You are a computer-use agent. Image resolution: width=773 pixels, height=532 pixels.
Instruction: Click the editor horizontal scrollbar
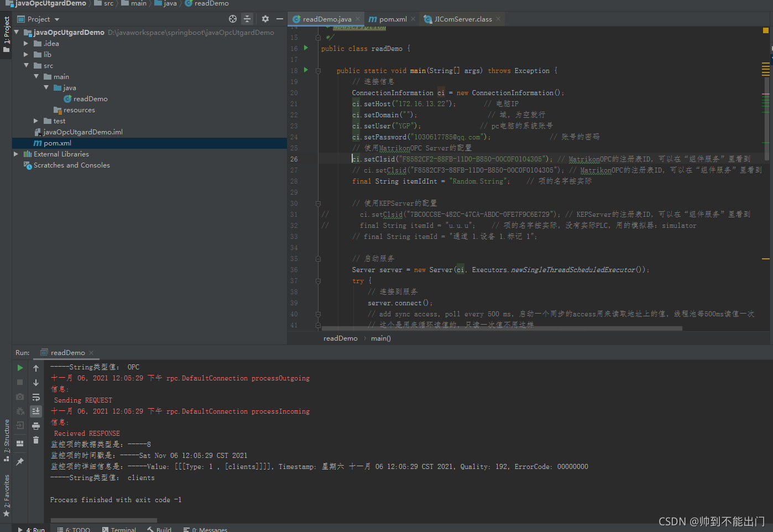pyautogui.click(x=502, y=328)
